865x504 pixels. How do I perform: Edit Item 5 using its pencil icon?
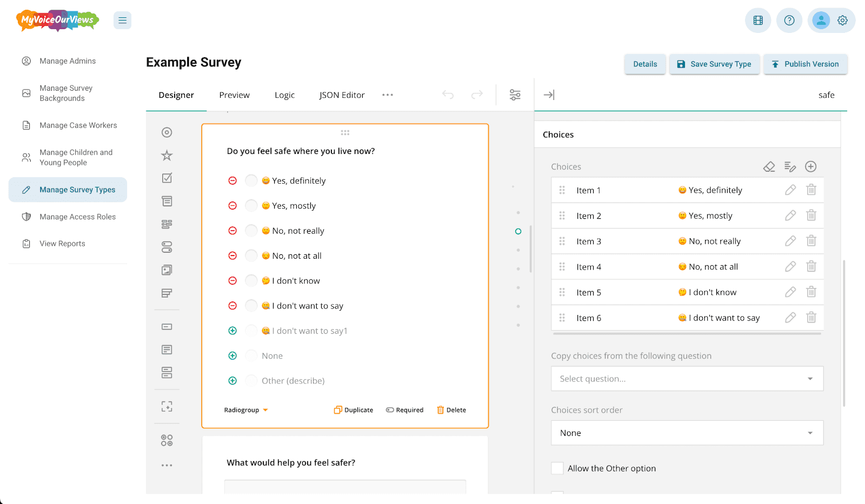click(x=790, y=292)
